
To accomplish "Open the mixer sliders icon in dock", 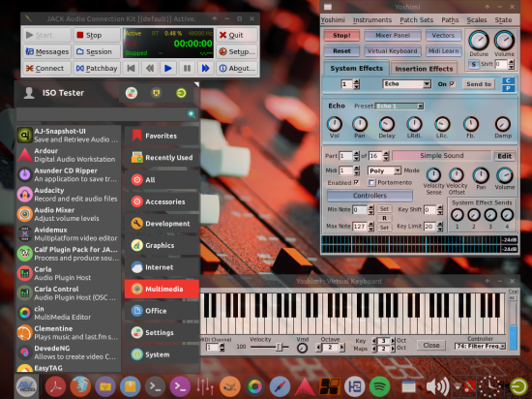I will [205, 386].
